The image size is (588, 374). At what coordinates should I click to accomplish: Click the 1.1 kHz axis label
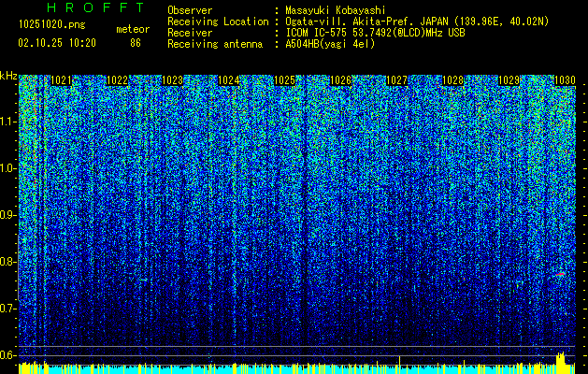8,122
